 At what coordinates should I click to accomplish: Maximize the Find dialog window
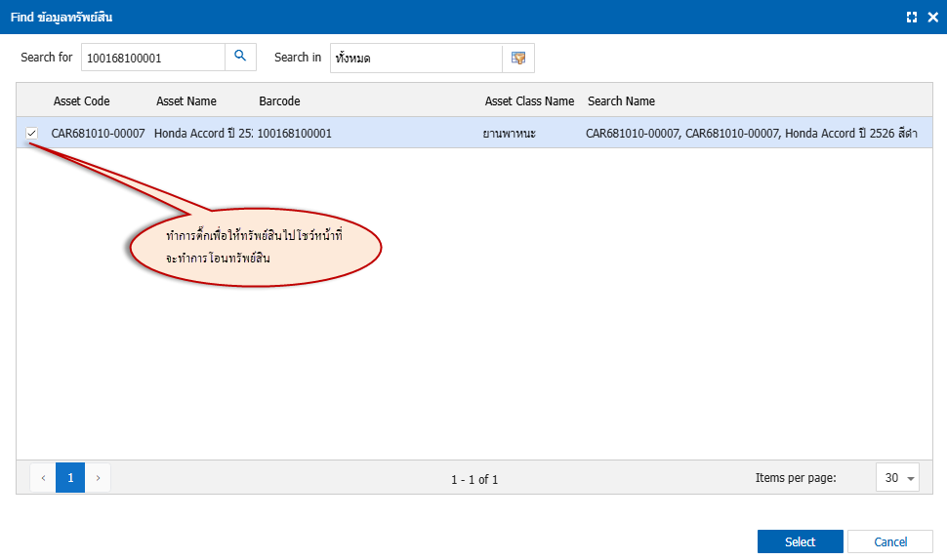912,18
